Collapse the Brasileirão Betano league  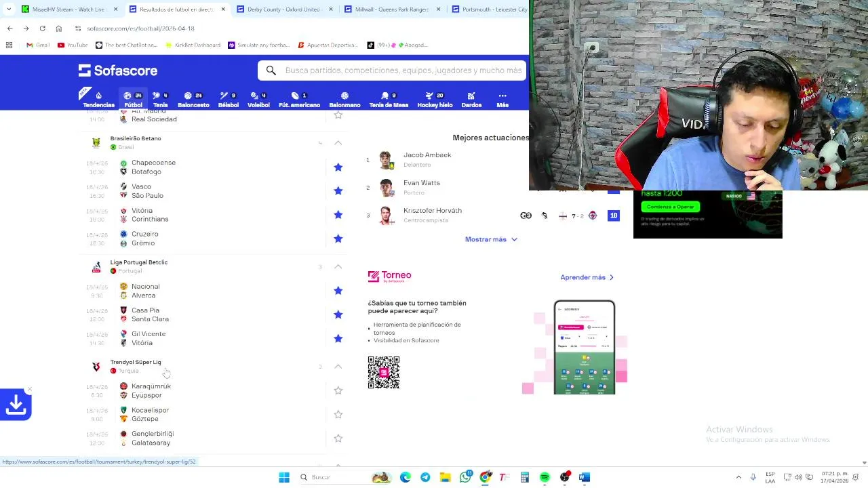pyautogui.click(x=338, y=143)
